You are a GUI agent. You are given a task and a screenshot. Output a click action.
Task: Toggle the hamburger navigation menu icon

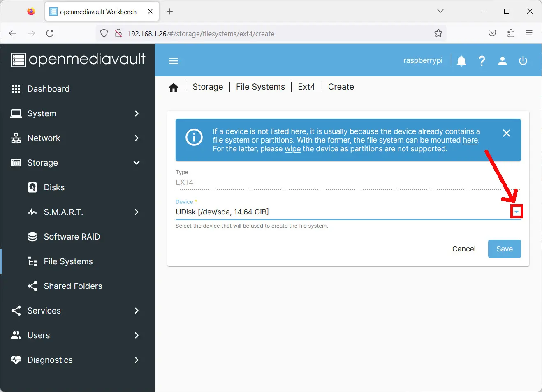pyautogui.click(x=174, y=61)
